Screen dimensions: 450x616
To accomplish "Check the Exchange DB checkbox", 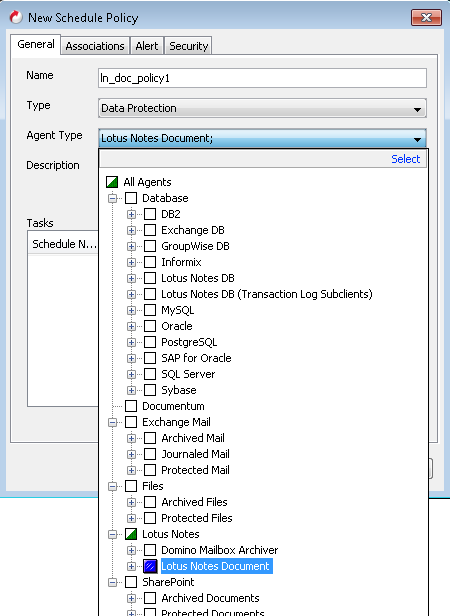I will point(150,230).
